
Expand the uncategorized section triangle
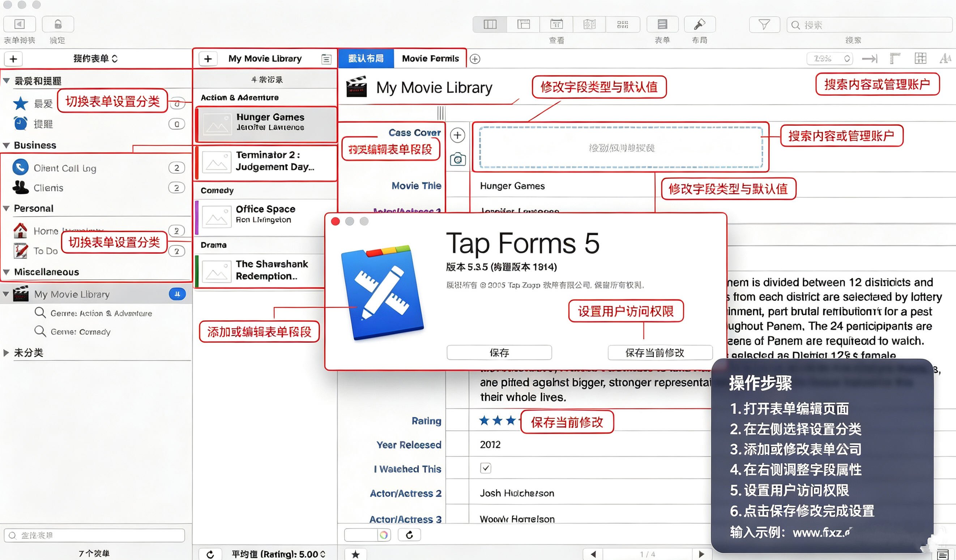click(7, 353)
